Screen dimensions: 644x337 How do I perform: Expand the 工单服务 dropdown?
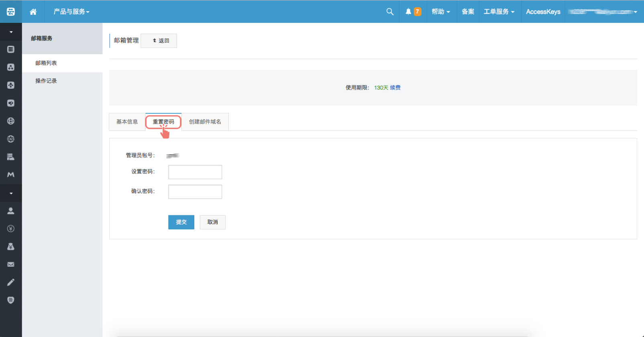(499, 12)
